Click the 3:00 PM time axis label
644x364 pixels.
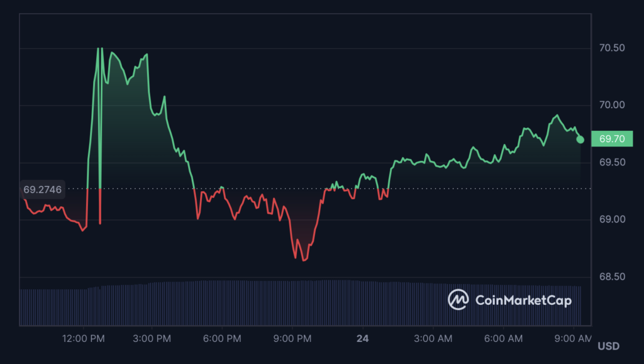pos(152,339)
